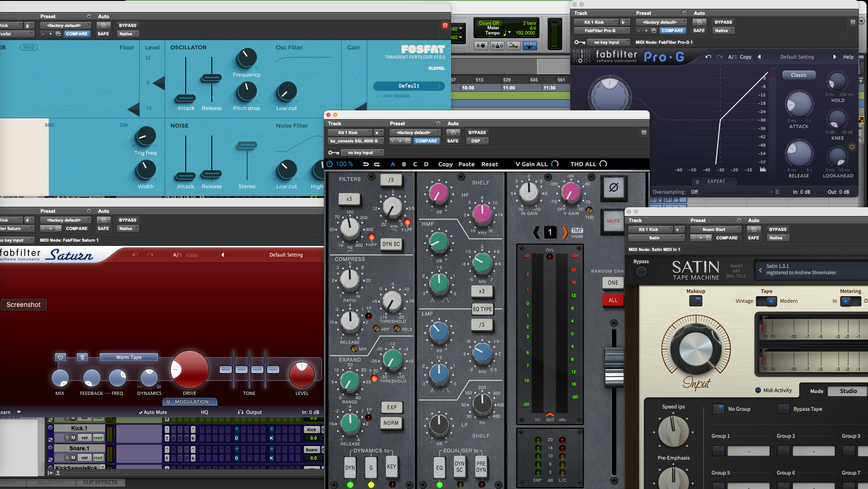Toggle Bypass Tape checkbox in Satin

783,409
